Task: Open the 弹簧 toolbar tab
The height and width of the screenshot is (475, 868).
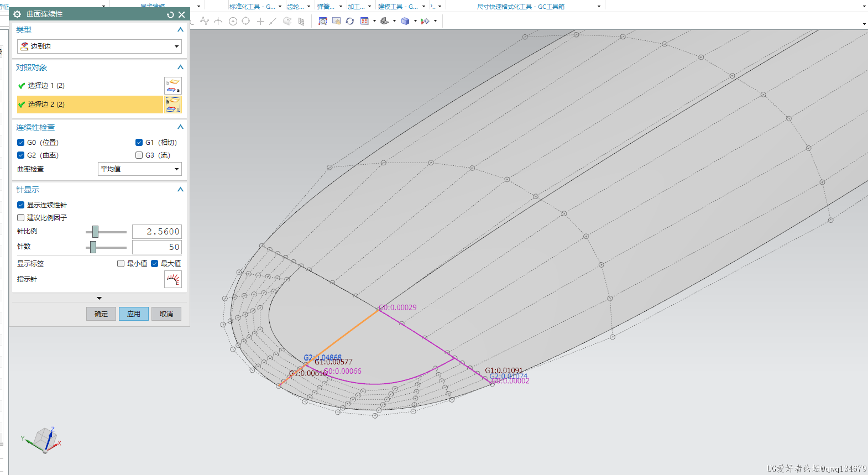Action: tap(326, 7)
